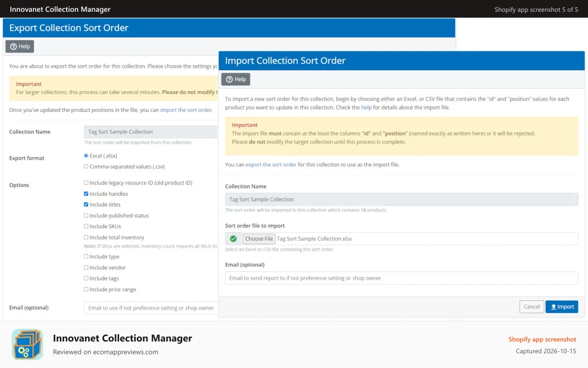Click the 'Import Collection Sort Order' heading
This screenshot has width=588, height=368.
tap(285, 61)
